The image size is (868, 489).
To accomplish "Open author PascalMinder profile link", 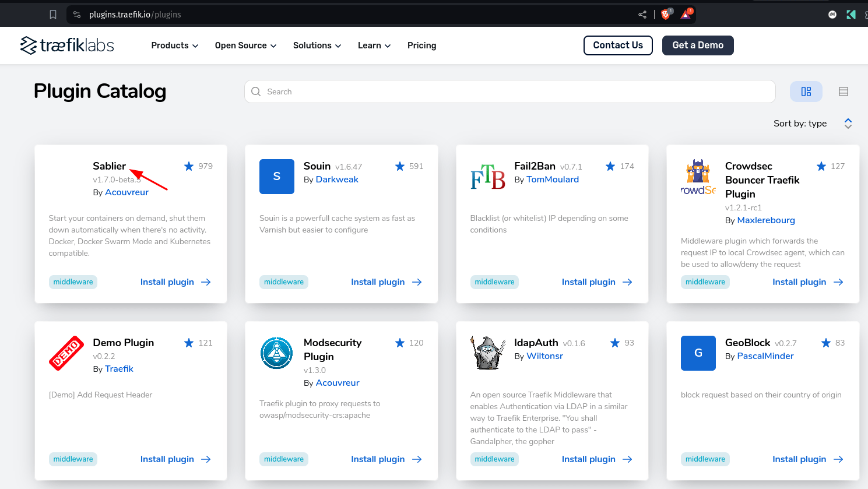I will point(765,356).
